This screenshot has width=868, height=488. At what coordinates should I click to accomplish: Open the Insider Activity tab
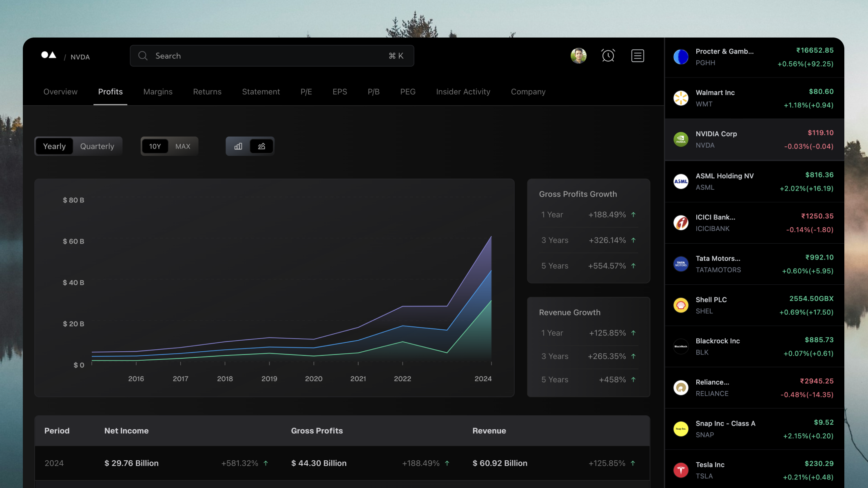463,92
